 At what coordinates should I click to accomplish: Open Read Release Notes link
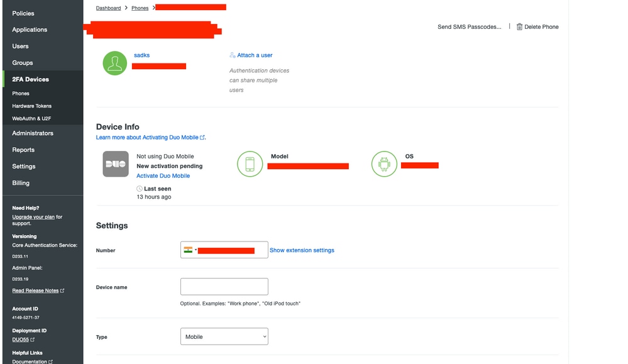[35, 290]
